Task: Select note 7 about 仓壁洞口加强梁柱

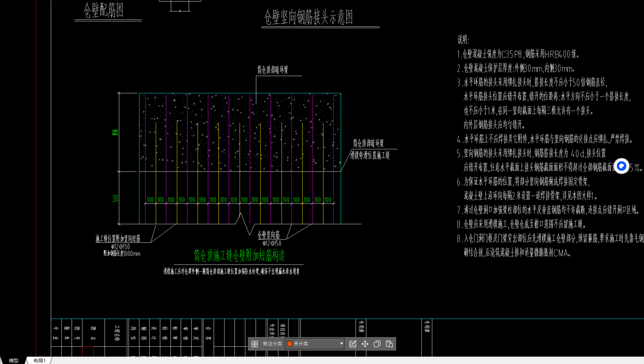Action: 548,210
